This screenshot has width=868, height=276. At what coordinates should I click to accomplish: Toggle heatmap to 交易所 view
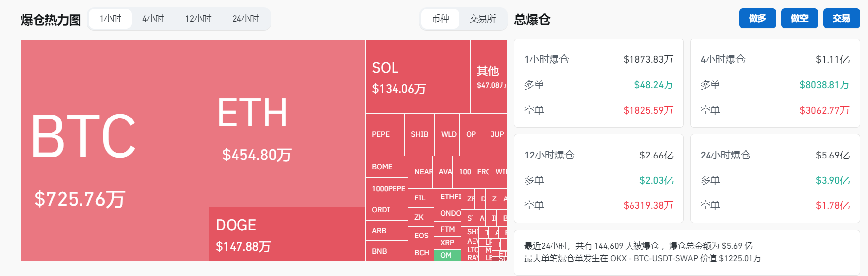click(x=482, y=19)
